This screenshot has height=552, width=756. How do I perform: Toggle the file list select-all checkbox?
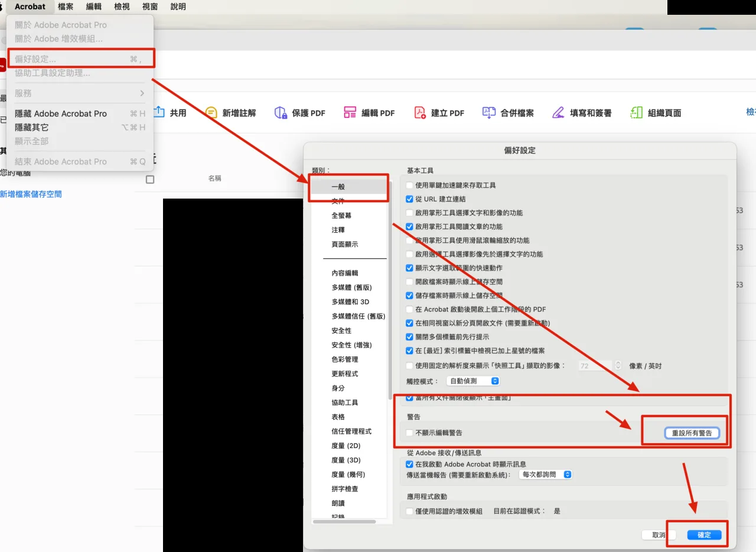pos(150,179)
